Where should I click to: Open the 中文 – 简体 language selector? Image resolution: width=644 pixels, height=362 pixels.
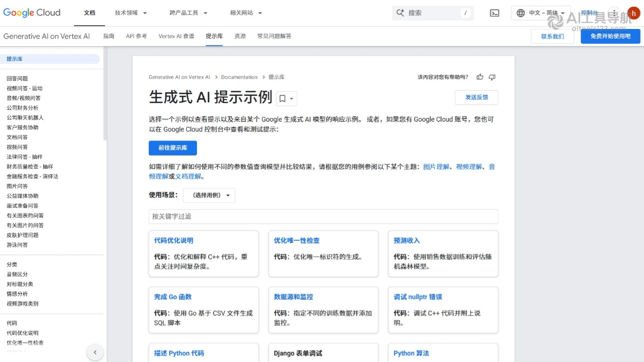(x=541, y=13)
